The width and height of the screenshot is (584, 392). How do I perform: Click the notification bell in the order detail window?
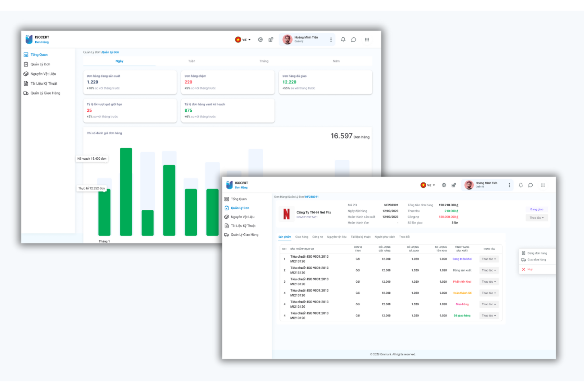click(521, 185)
